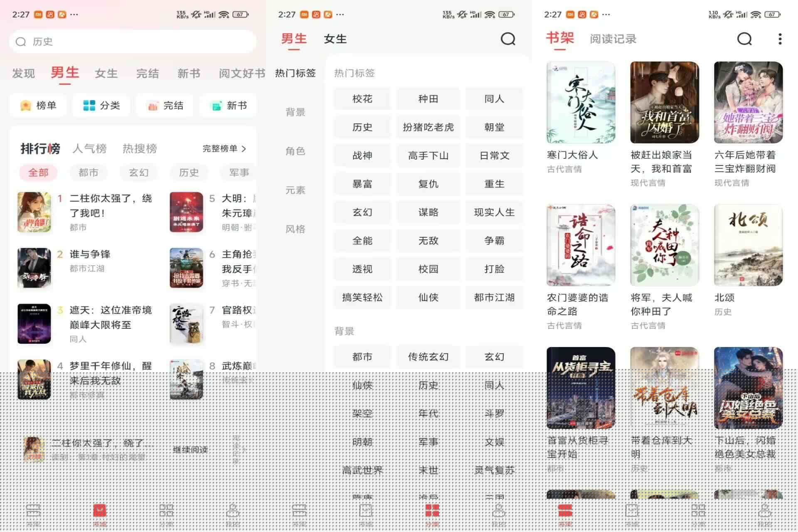The width and height of the screenshot is (798, 532).
Task: Open the 北颂 book cover
Action: [x=748, y=245]
